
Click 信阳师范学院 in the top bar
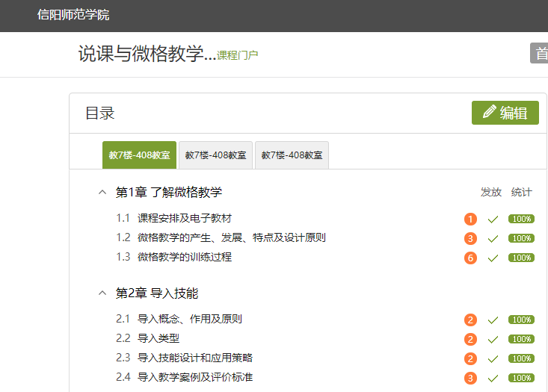(73, 15)
